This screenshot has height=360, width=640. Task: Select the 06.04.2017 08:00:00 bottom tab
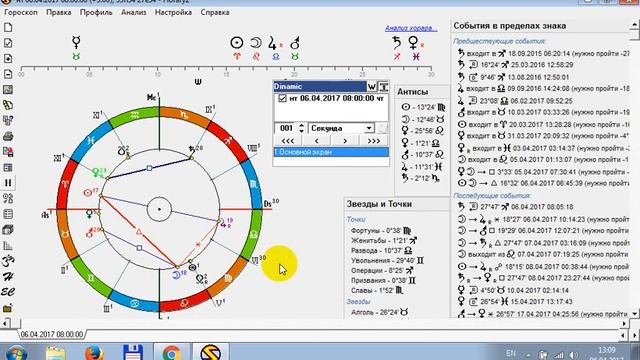point(52,334)
